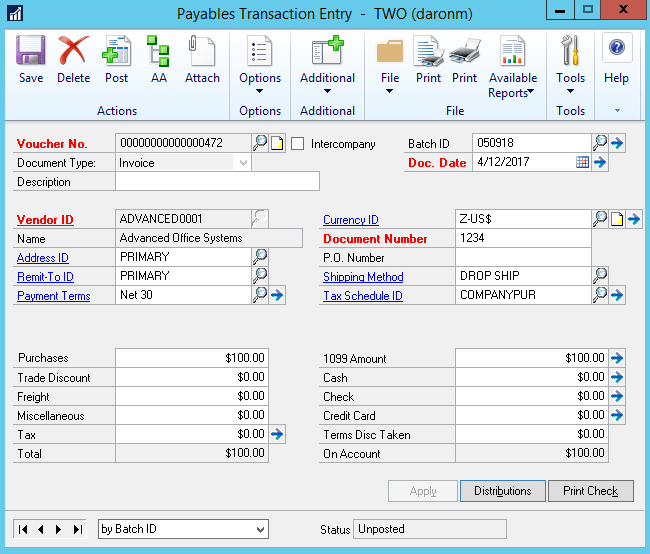Screen dimensions: 650x554
Task: Go to first record navigation button
Action: tap(23, 530)
